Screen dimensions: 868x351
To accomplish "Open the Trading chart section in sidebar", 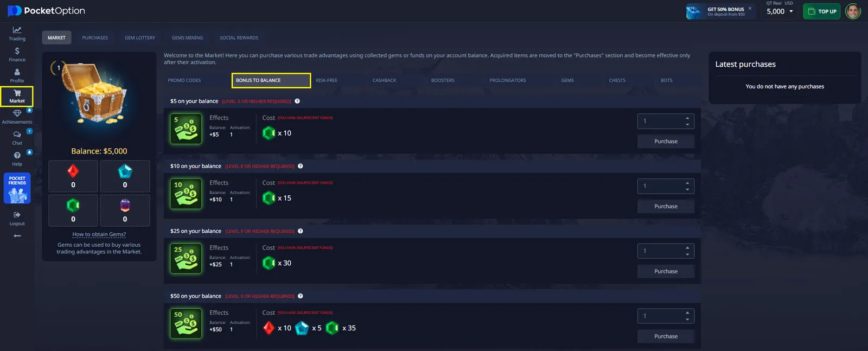I will click(x=17, y=33).
